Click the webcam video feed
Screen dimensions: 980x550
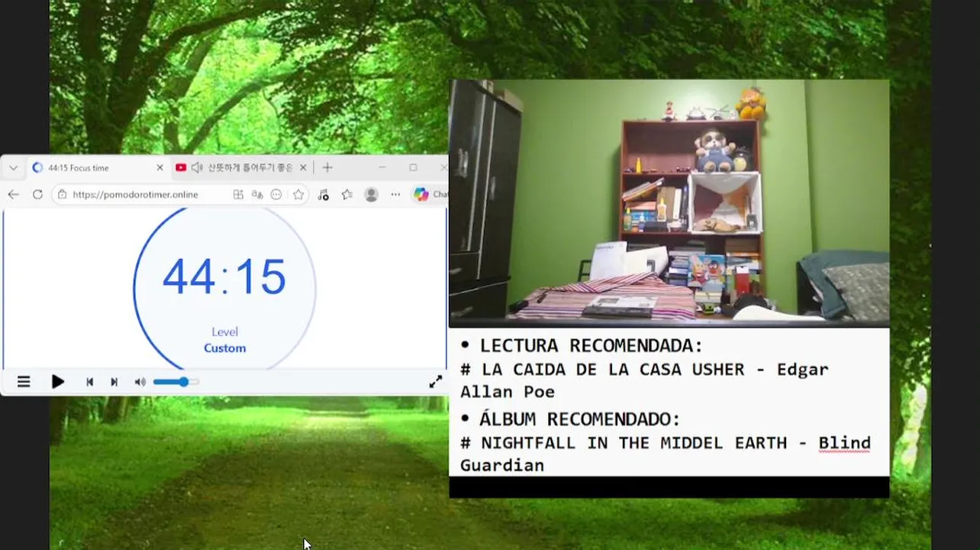pyautogui.click(x=669, y=203)
